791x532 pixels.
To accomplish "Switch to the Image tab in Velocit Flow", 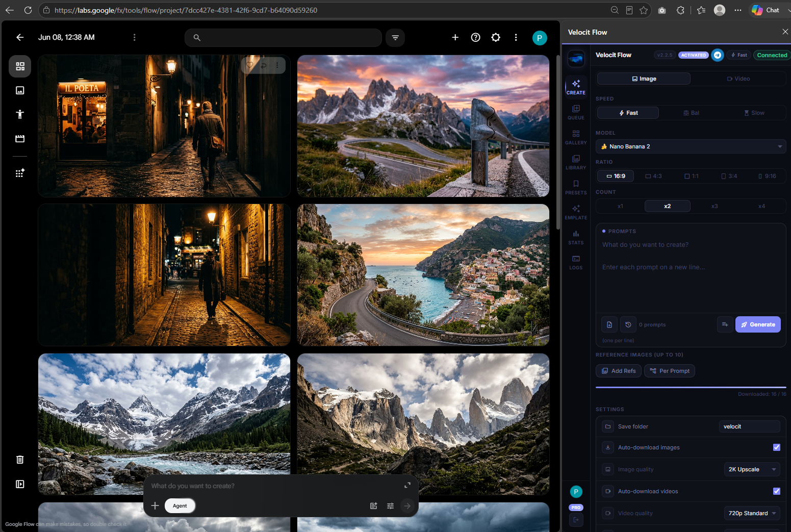I will (644, 79).
